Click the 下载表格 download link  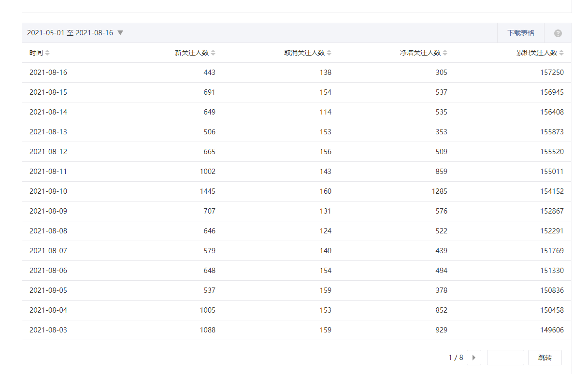(x=520, y=33)
